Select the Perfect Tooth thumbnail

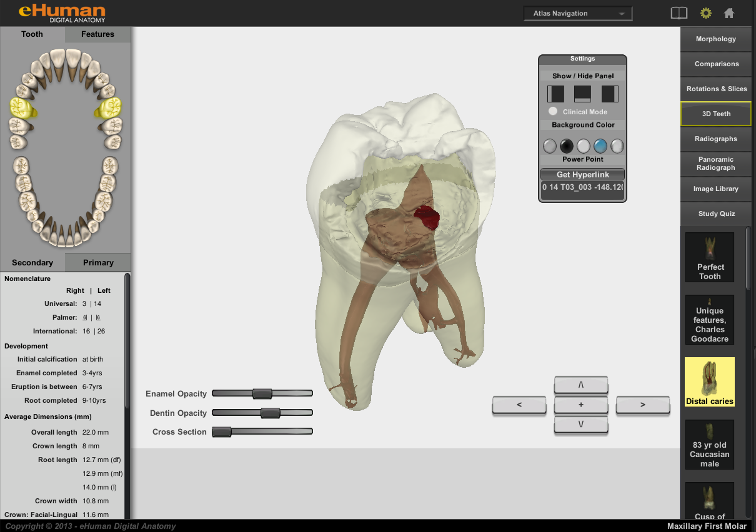[x=709, y=257]
